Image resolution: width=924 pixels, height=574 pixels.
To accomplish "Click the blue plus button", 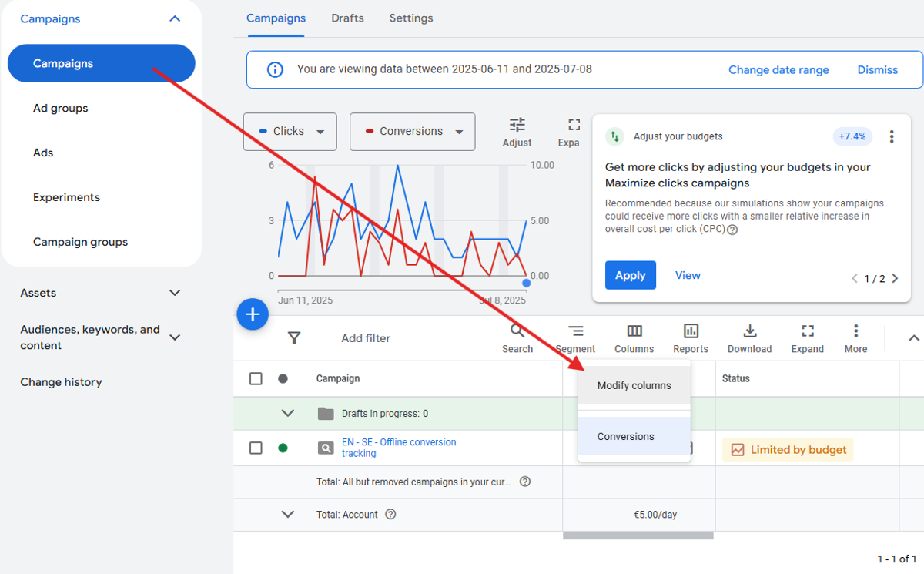I will click(253, 314).
